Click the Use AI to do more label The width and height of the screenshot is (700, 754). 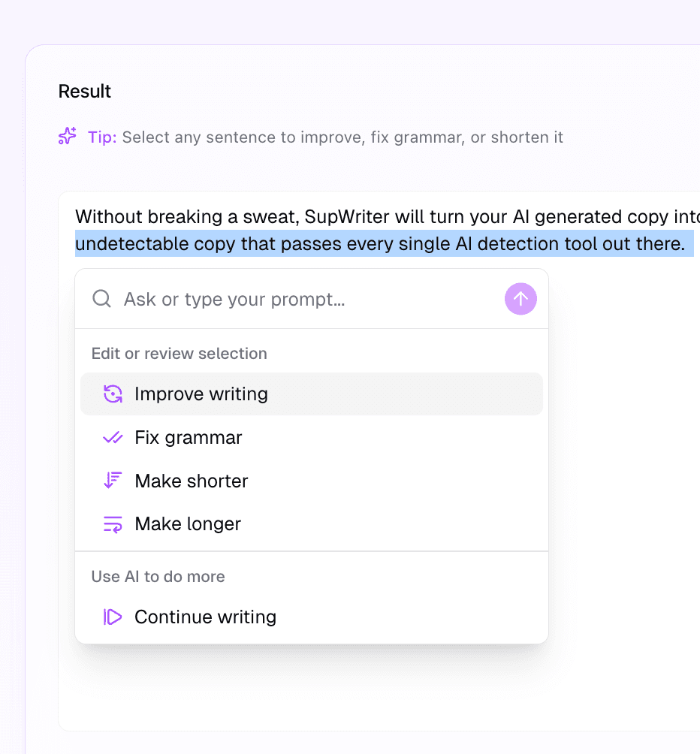click(x=158, y=576)
